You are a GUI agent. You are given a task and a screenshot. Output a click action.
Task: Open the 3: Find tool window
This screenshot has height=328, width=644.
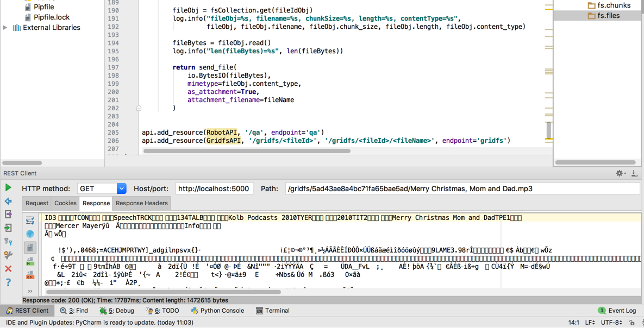74,311
